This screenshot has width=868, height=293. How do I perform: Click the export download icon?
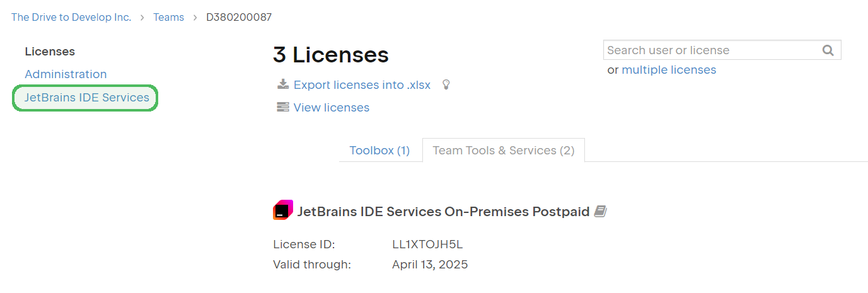pyautogui.click(x=283, y=84)
